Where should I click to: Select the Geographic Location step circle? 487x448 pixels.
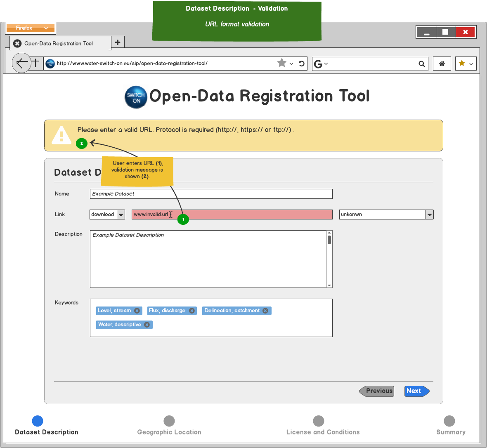[169, 421]
